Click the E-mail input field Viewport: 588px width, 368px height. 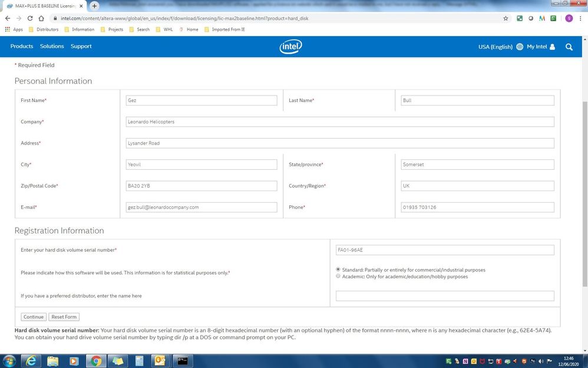point(201,207)
